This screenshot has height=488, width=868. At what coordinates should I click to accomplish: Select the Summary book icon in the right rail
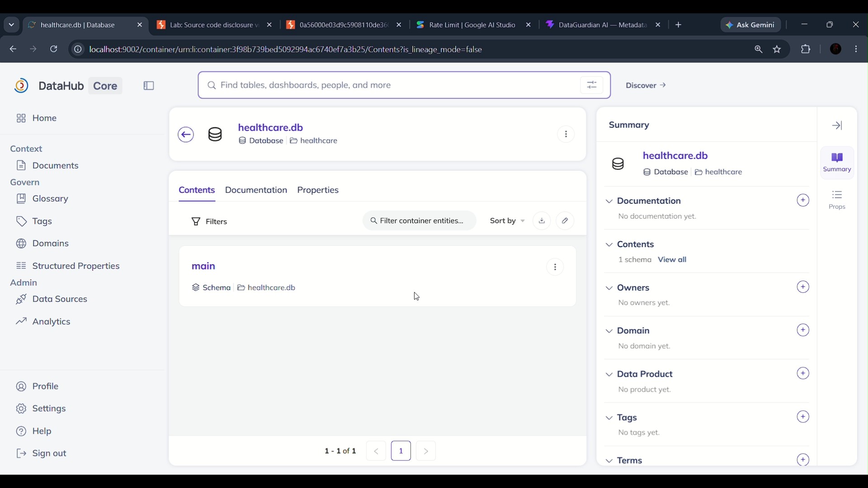[x=837, y=163]
